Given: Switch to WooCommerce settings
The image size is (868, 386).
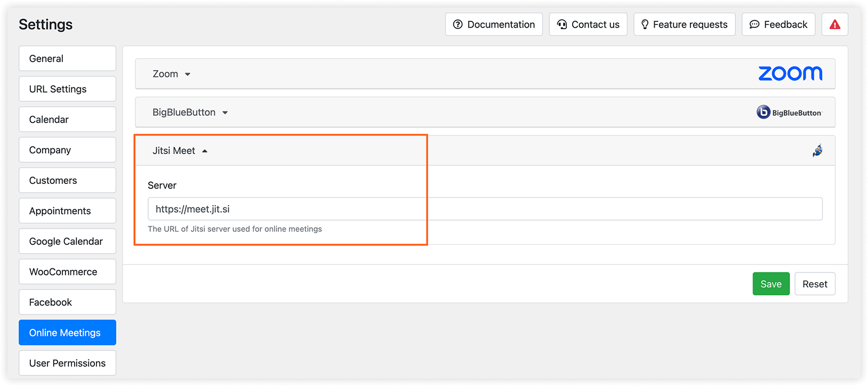Looking at the screenshot, I should [x=67, y=271].
